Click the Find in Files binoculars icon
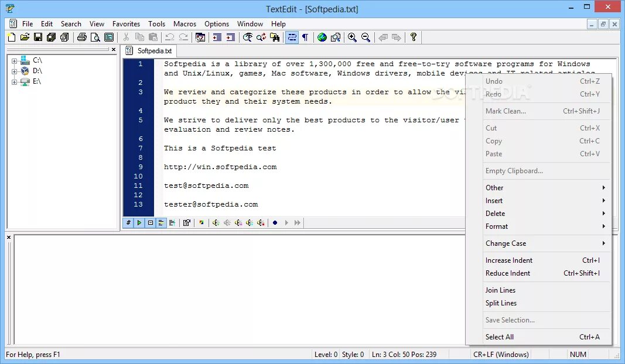Image resolution: width=625 pixels, height=364 pixels. pos(275,37)
